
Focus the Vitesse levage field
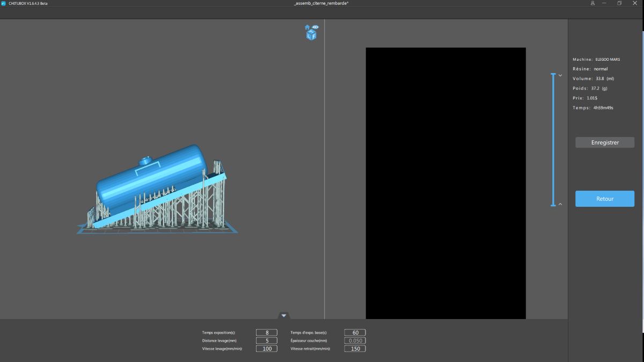(x=267, y=349)
